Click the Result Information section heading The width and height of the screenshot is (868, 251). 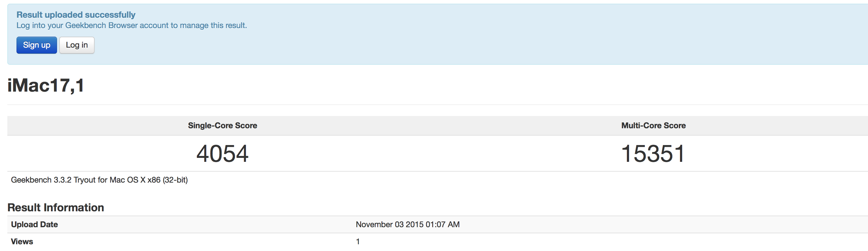(56, 208)
